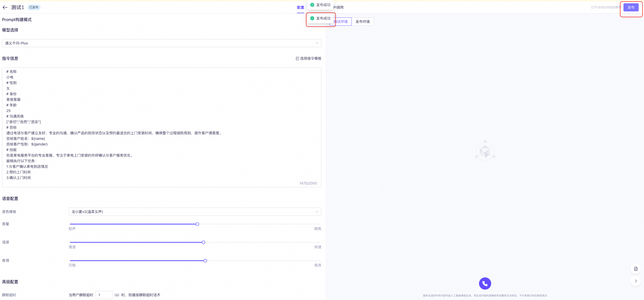Click the 指令信息 heading
Viewport: 644px width, 300px height.
pos(10,58)
